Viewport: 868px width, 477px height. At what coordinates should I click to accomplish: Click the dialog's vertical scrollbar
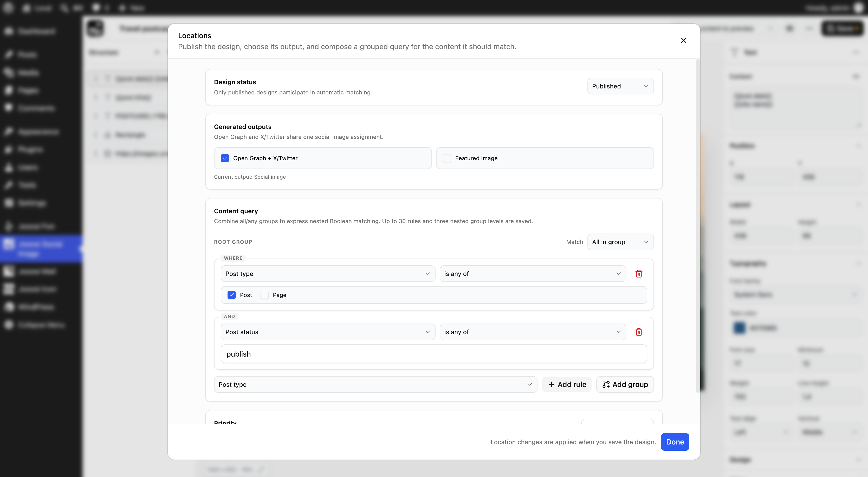click(697, 226)
